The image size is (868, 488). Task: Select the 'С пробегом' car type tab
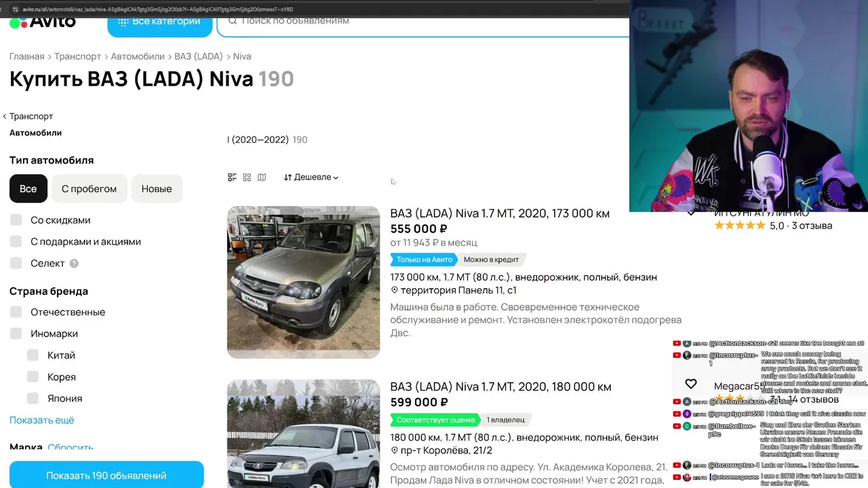coord(89,188)
